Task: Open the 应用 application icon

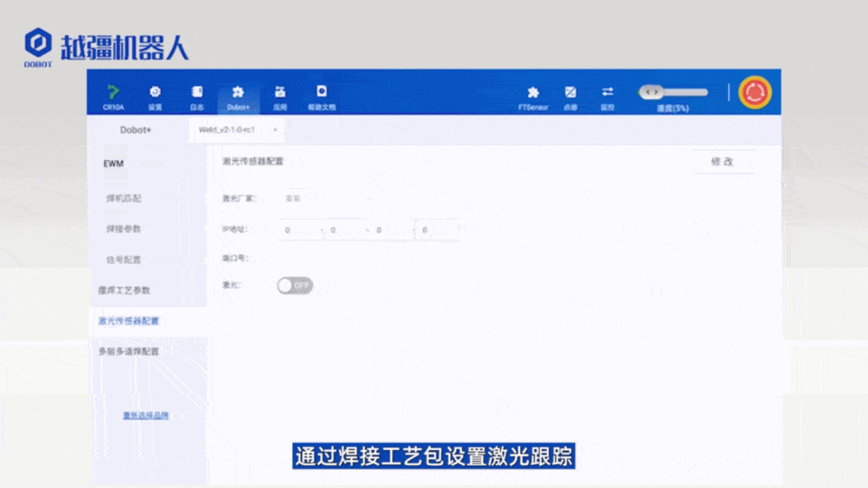Action: [x=280, y=94]
